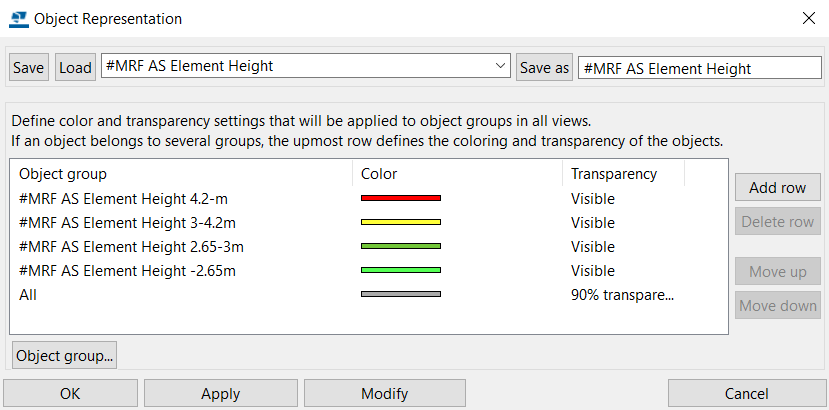This screenshot has height=410, width=829.
Task: Select the red color swatch for 4.2-m
Action: (401, 198)
